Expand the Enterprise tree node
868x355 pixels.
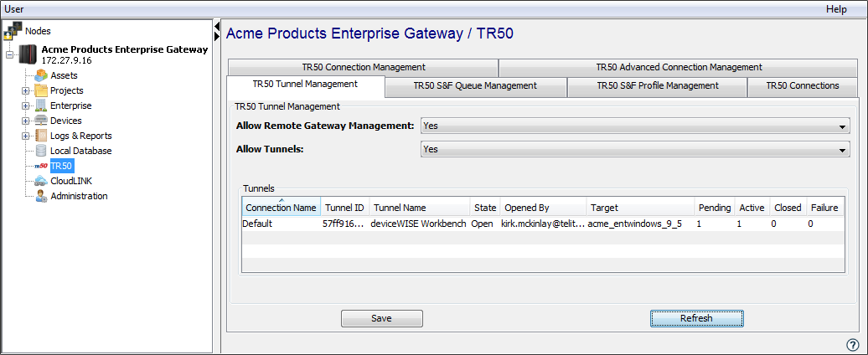25,105
